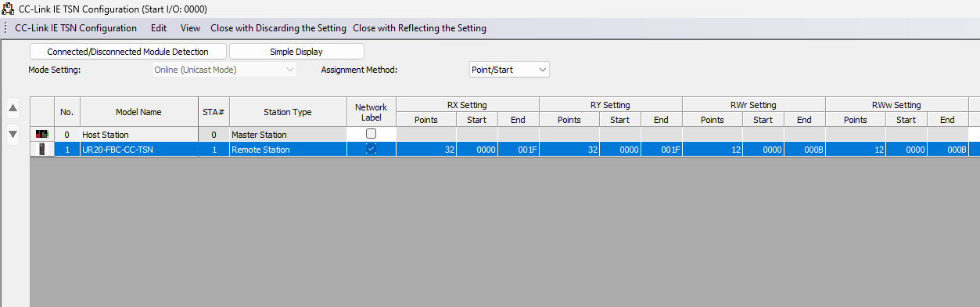The height and width of the screenshot is (307, 980).
Task: Click the Host Station module icon
Action: (41, 134)
